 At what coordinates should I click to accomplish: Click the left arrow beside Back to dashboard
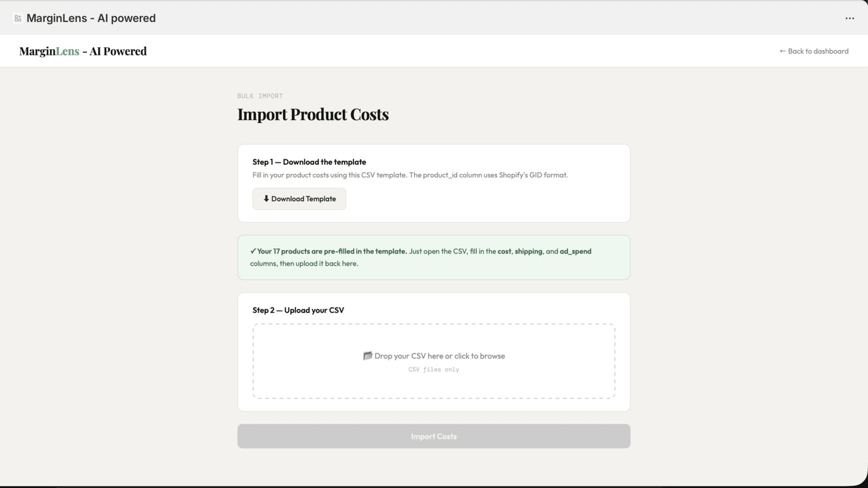[x=782, y=51]
